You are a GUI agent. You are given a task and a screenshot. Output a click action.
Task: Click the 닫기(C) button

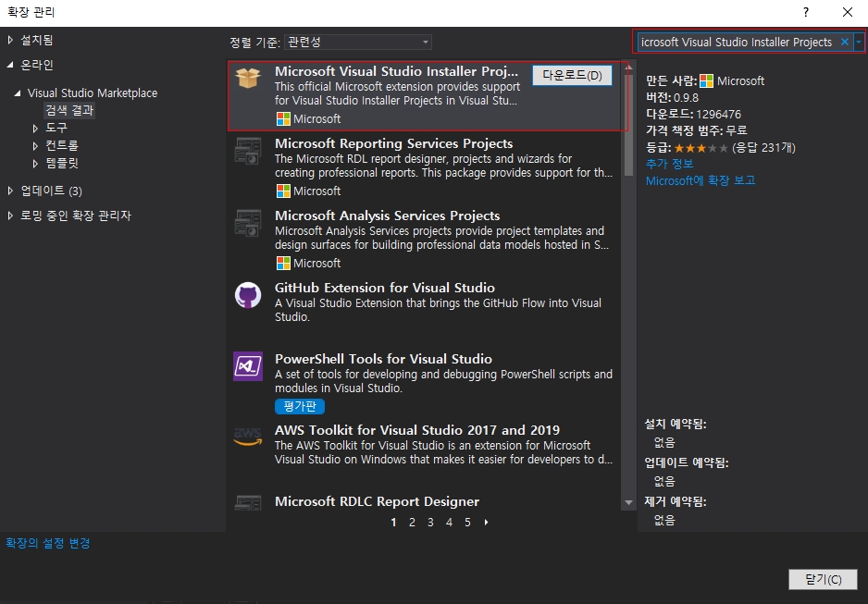pyautogui.click(x=824, y=579)
